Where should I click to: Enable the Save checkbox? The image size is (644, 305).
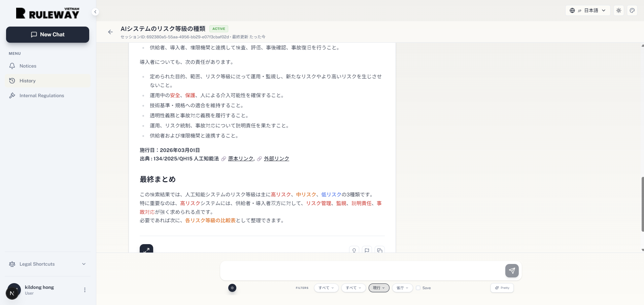coord(418,288)
